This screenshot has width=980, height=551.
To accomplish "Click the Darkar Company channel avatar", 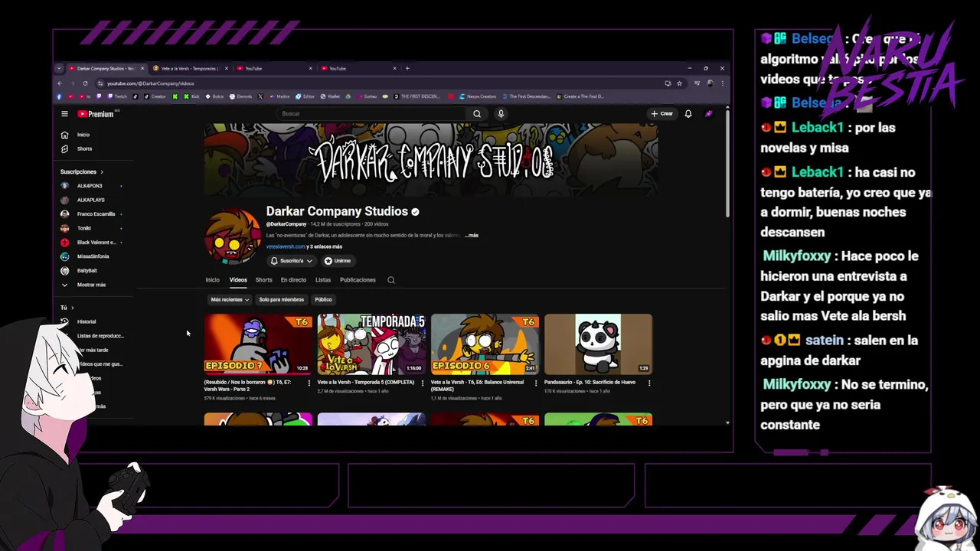I will click(x=233, y=236).
